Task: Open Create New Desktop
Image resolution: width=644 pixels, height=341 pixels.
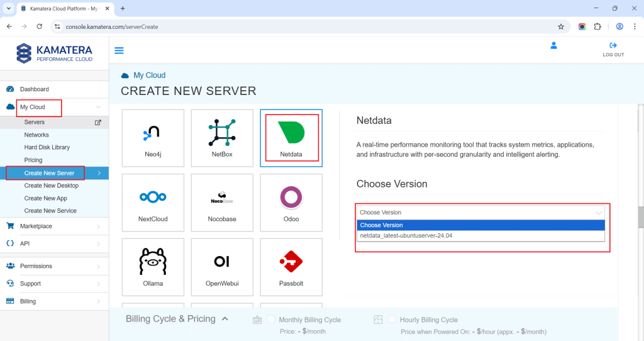Action: (x=52, y=186)
